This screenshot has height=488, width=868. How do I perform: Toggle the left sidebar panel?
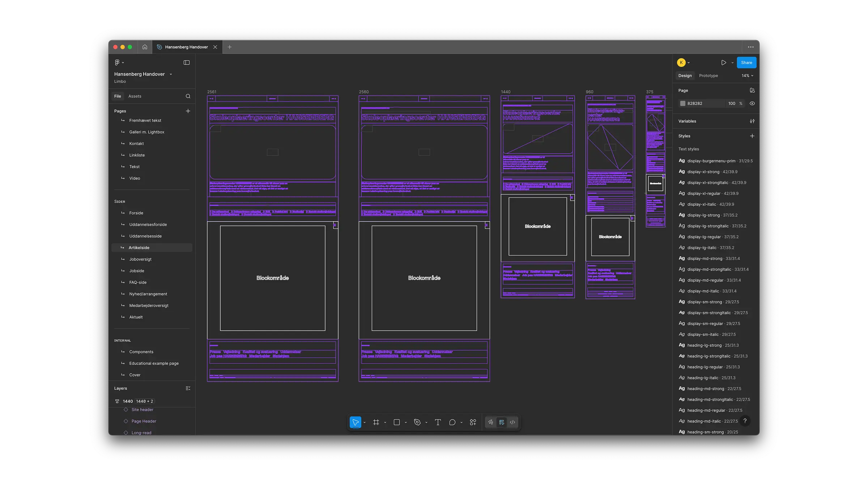point(187,63)
